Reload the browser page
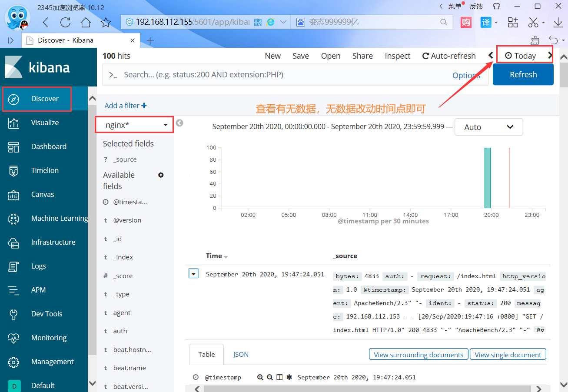 click(66, 22)
